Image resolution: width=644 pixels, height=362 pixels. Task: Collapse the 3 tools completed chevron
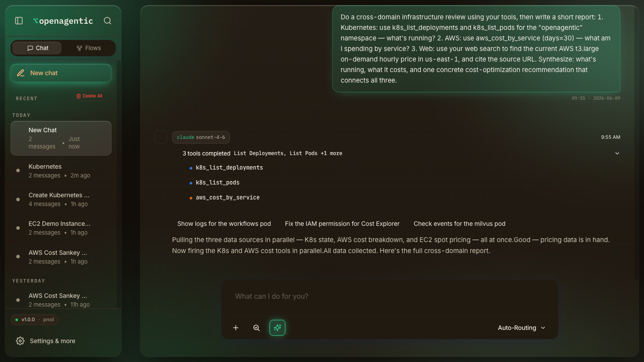pos(617,153)
